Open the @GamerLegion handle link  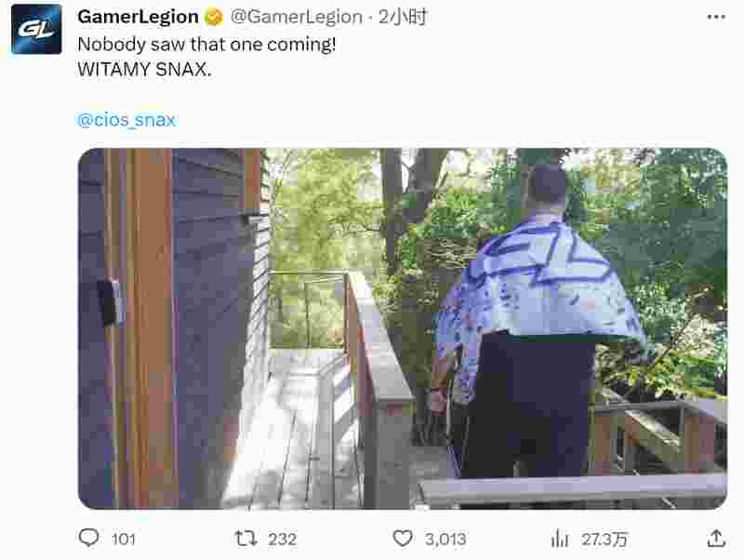click(x=297, y=17)
